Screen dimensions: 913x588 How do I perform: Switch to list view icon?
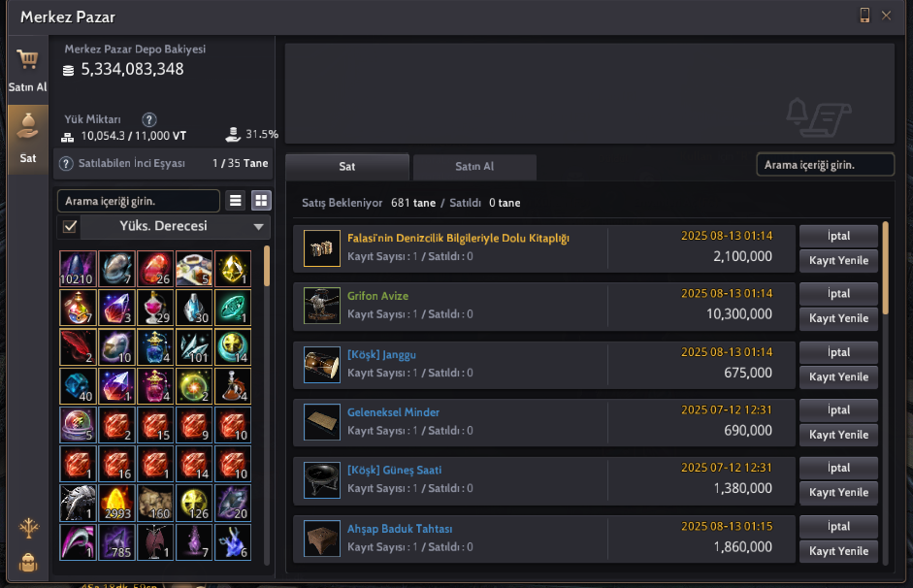[x=235, y=201]
